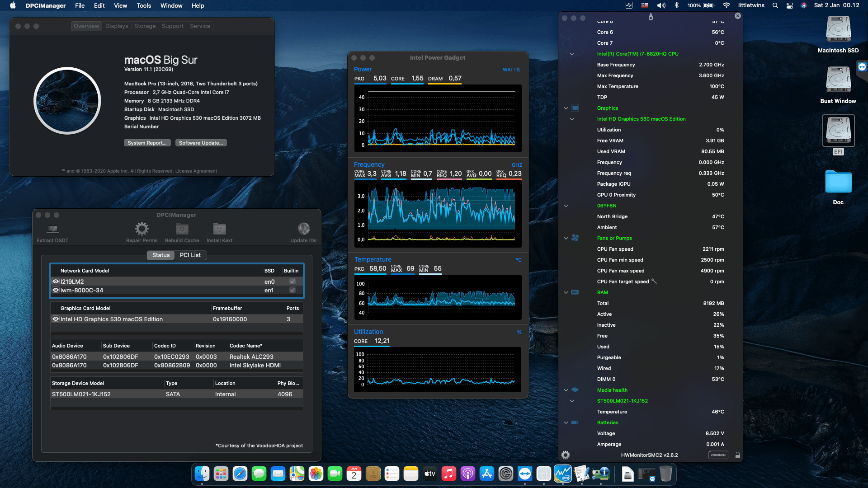Screen dimensions: 868x488
Task: Click Software Update button
Action: point(201,143)
